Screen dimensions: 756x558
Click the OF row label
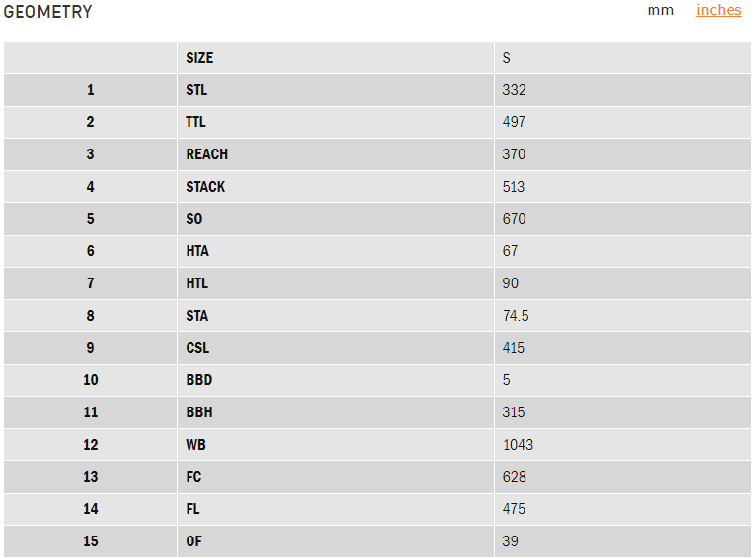[x=193, y=541]
